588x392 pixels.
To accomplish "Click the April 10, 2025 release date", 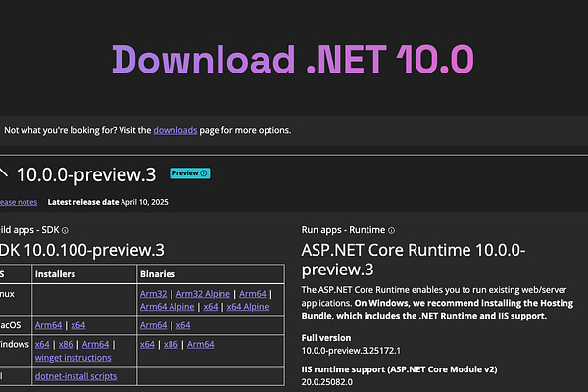I will (x=144, y=202).
